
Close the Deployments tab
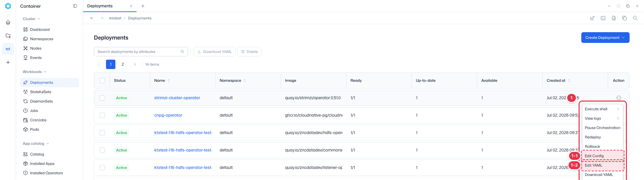131,6
